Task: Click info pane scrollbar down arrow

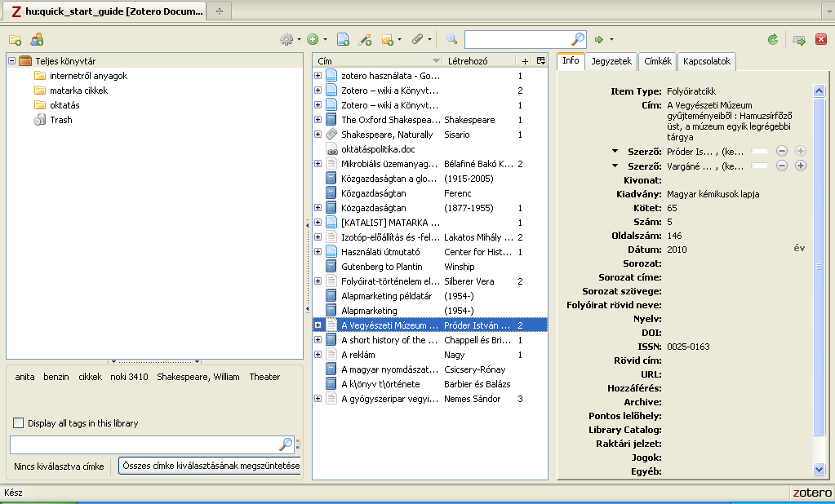Action: (x=819, y=469)
